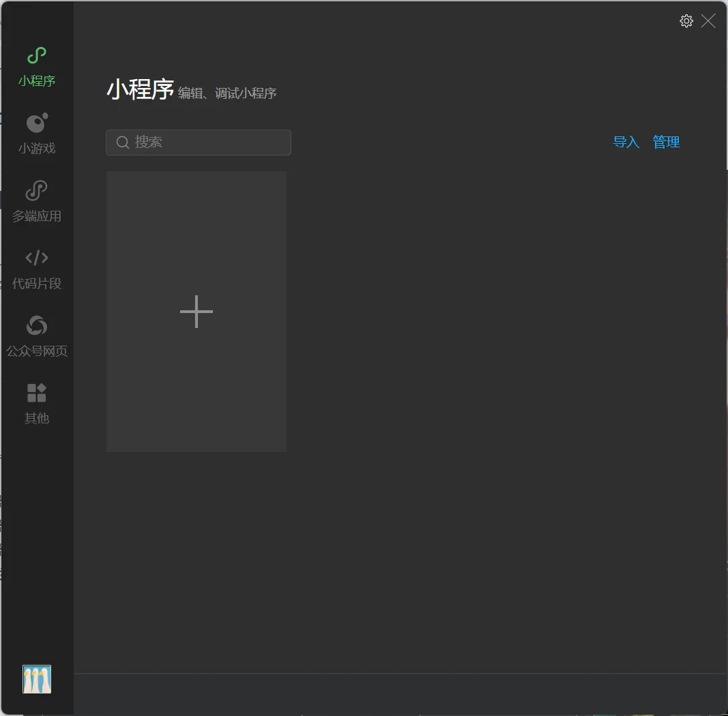This screenshot has width=728, height=716.
Task: Open the 管理 manage link
Action: (x=666, y=142)
